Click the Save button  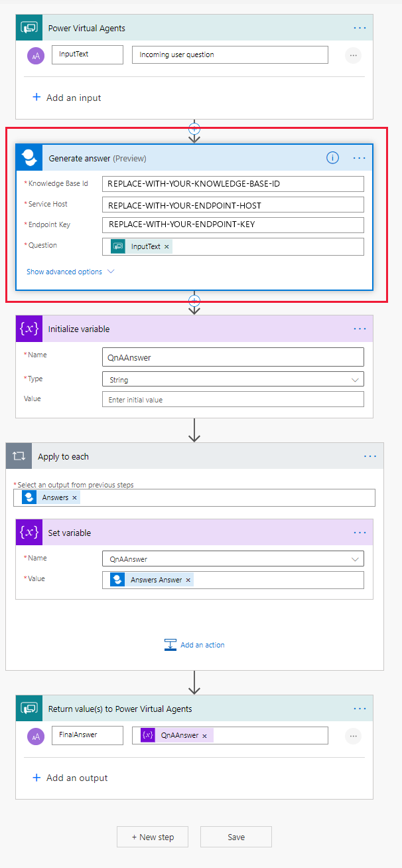(x=236, y=837)
